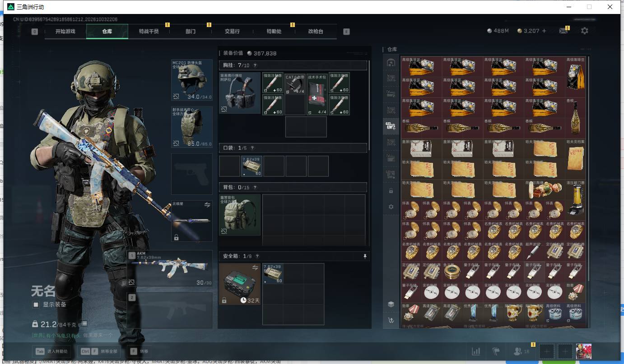The width and height of the screenshot is (624, 364).
Task: Tick the 显示装备 checkbox
Action: 36,304
